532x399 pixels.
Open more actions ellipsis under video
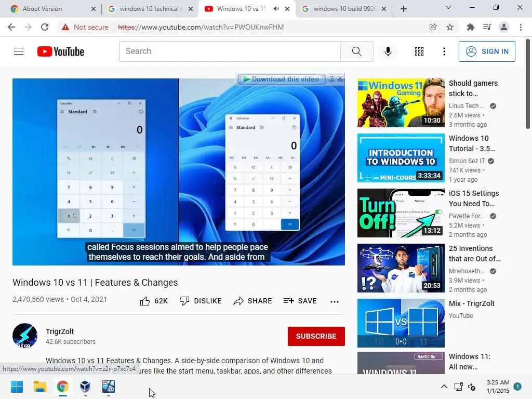pos(335,302)
